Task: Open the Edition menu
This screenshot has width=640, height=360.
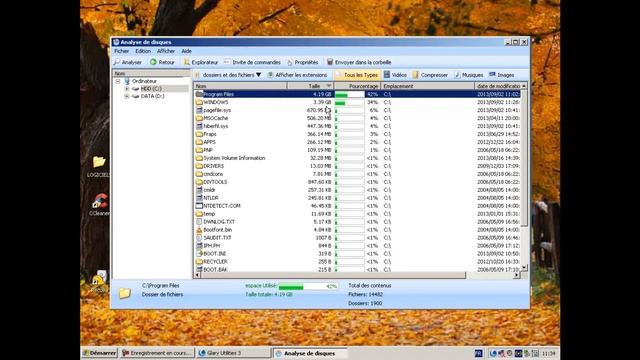Action: click(x=143, y=51)
